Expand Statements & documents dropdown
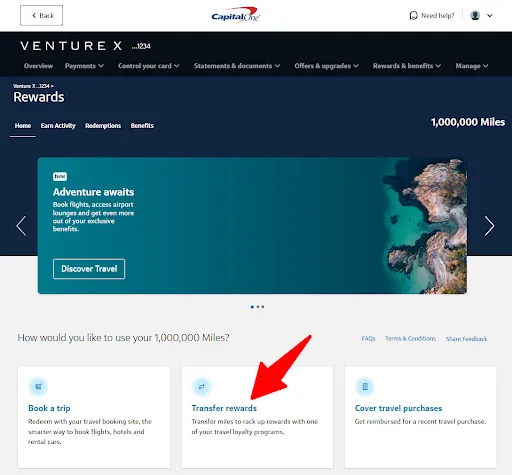This screenshot has height=475, width=512. [237, 66]
